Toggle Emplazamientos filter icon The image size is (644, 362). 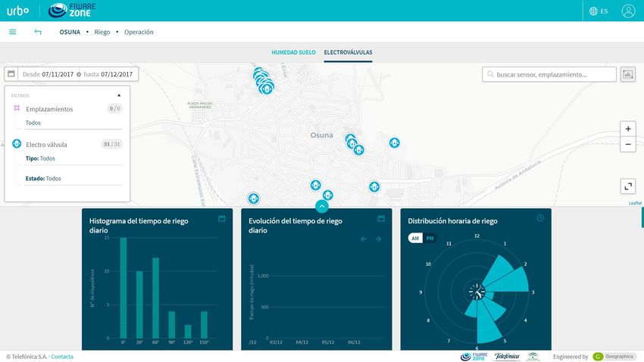click(17, 108)
